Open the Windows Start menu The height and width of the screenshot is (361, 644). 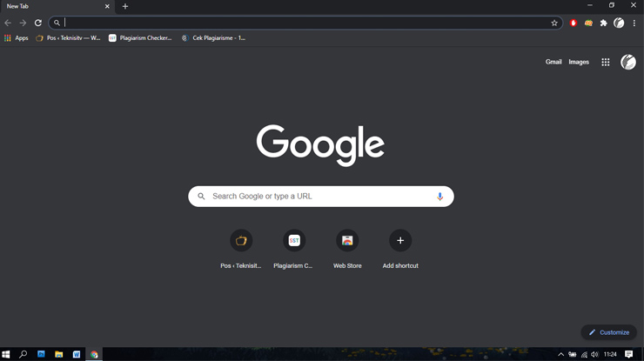coord(6,354)
